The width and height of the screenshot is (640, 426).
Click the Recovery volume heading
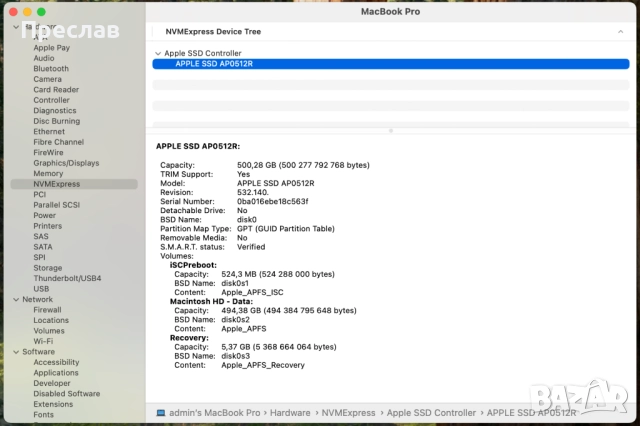[189, 338]
